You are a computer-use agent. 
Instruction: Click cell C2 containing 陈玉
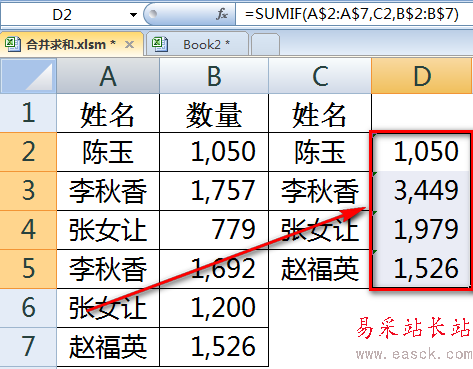pyautogui.click(x=320, y=152)
